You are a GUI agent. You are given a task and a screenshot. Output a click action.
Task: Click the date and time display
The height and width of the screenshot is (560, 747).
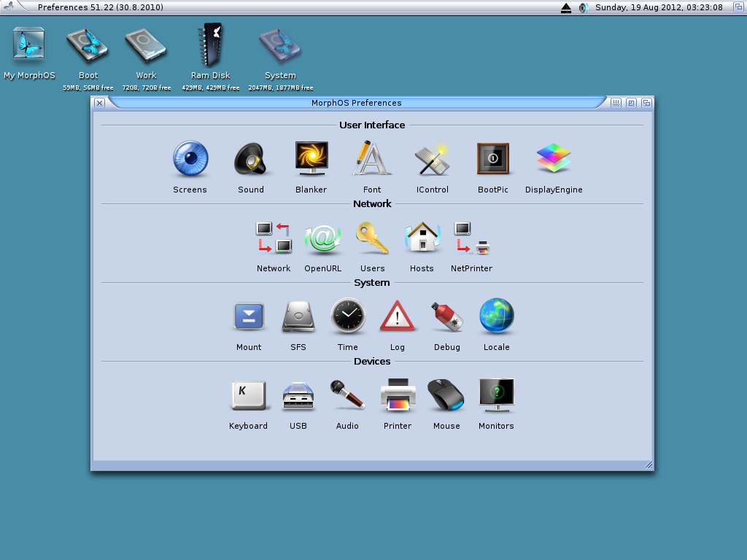(x=659, y=7)
